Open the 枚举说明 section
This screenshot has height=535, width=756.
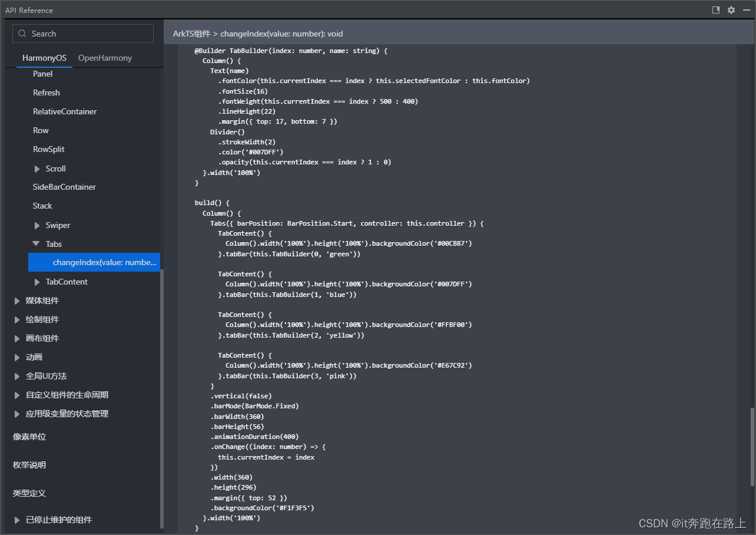[x=29, y=465]
